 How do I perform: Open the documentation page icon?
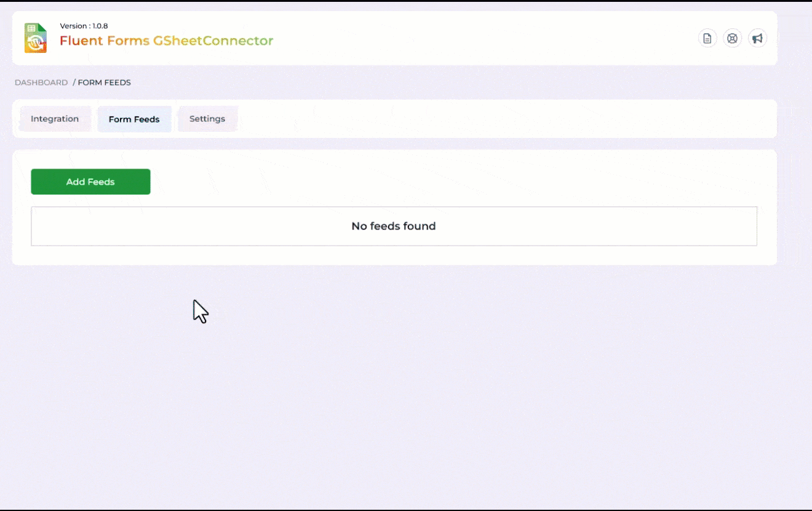coord(707,38)
